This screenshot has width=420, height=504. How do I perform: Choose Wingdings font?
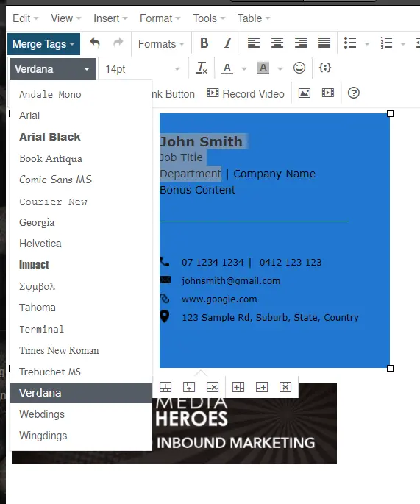(x=81, y=436)
